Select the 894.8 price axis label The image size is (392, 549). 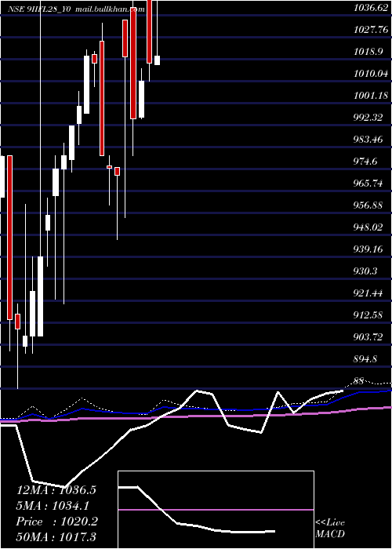tap(365, 359)
